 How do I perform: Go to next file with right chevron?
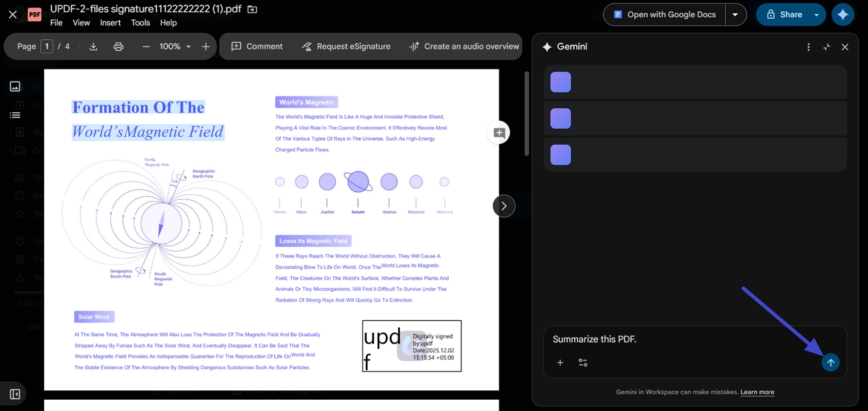tap(504, 206)
